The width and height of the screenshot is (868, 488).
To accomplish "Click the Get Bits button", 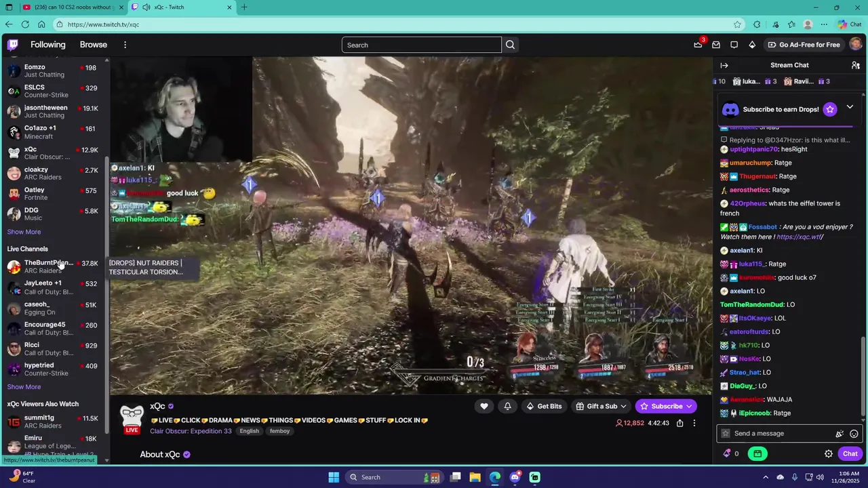I will (544, 406).
